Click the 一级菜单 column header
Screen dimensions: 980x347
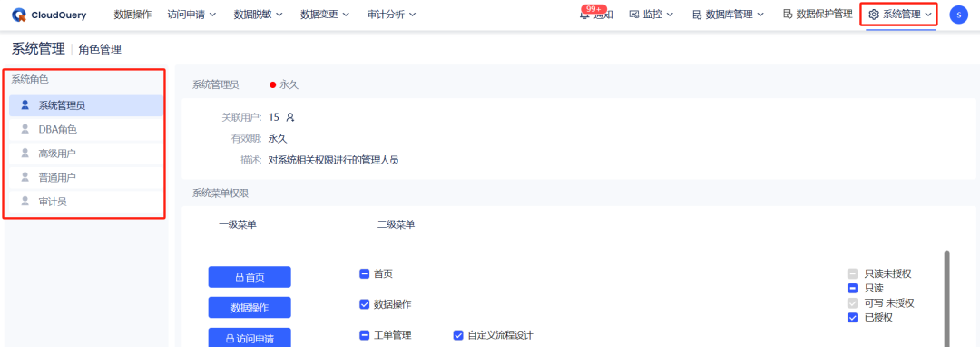click(238, 225)
